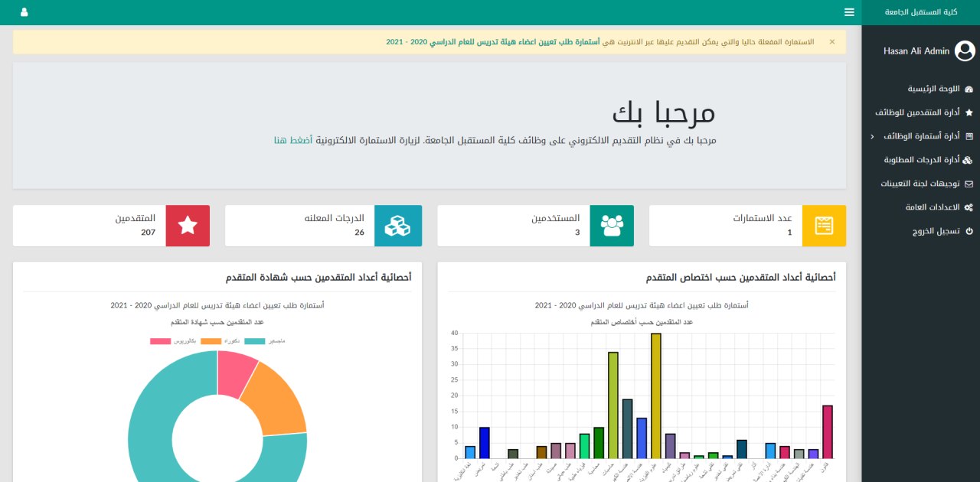Click the Hasan Ali Admin avatar picture
Screen dimensions: 980x482
965,51
